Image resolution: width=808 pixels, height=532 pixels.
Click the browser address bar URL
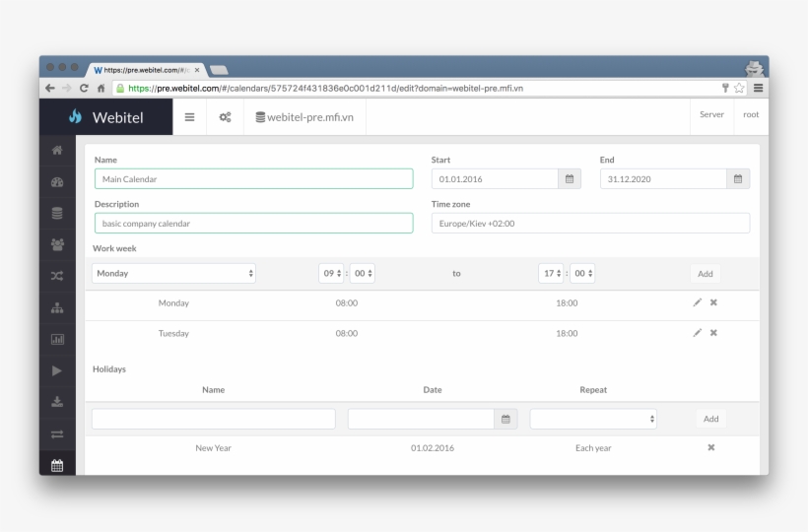[x=326, y=88]
